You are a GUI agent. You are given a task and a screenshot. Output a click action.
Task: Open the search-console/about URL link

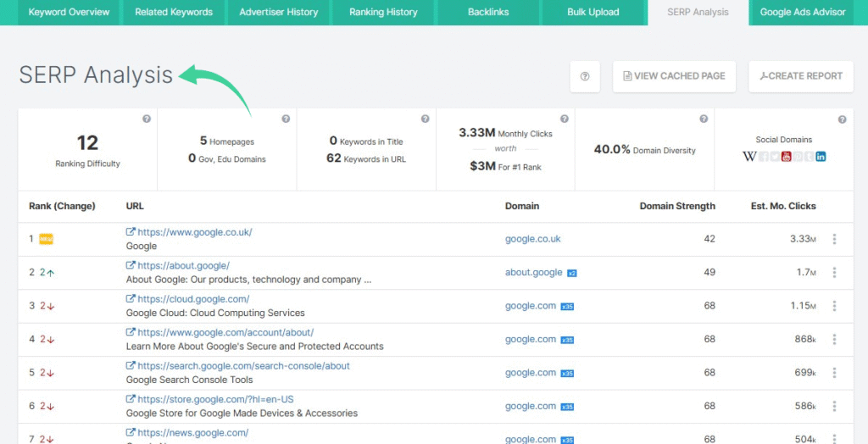click(x=243, y=366)
